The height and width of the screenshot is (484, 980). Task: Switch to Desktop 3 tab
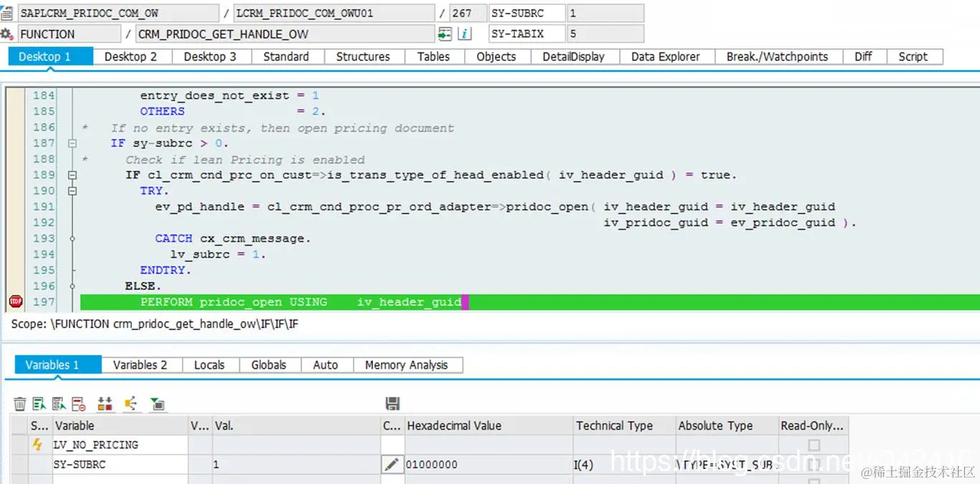pyautogui.click(x=210, y=57)
